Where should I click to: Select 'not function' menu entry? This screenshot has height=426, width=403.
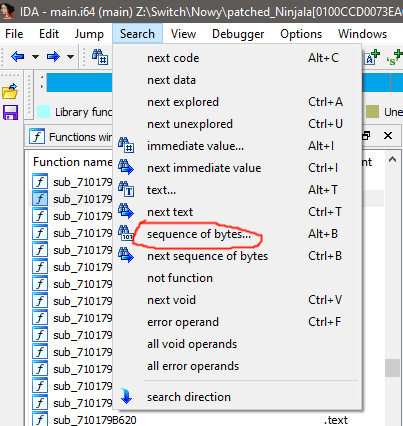[x=237, y=278]
